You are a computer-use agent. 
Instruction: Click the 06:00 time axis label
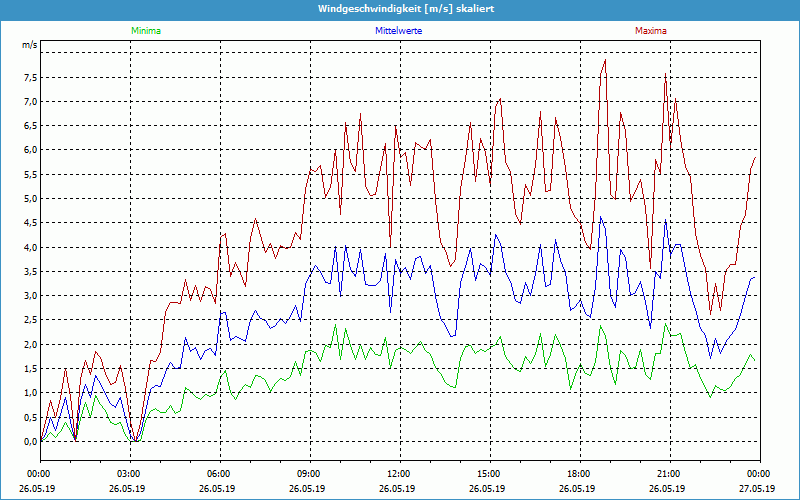[x=220, y=473]
